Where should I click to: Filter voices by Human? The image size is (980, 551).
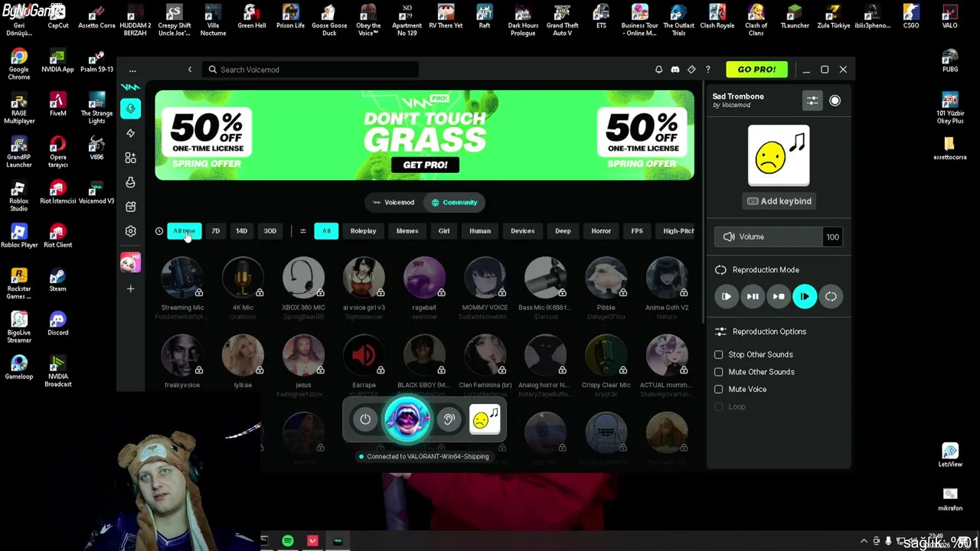coord(480,231)
